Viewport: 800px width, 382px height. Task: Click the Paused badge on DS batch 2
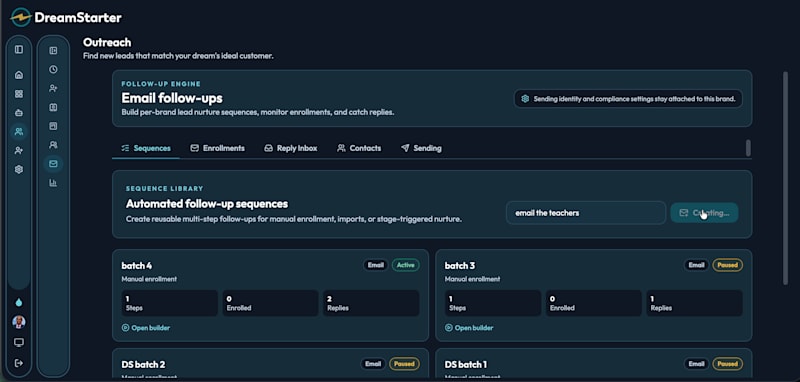(x=405, y=364)
